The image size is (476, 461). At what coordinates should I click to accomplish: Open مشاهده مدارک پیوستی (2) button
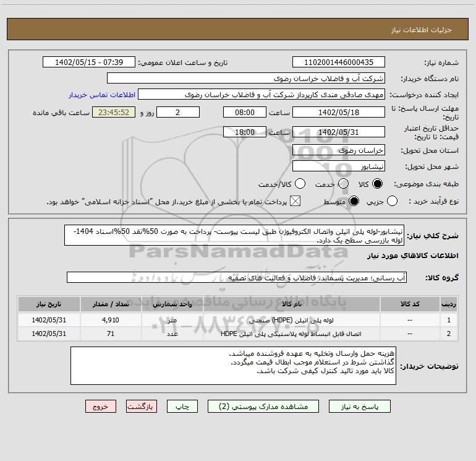click(x=263, y=407)
